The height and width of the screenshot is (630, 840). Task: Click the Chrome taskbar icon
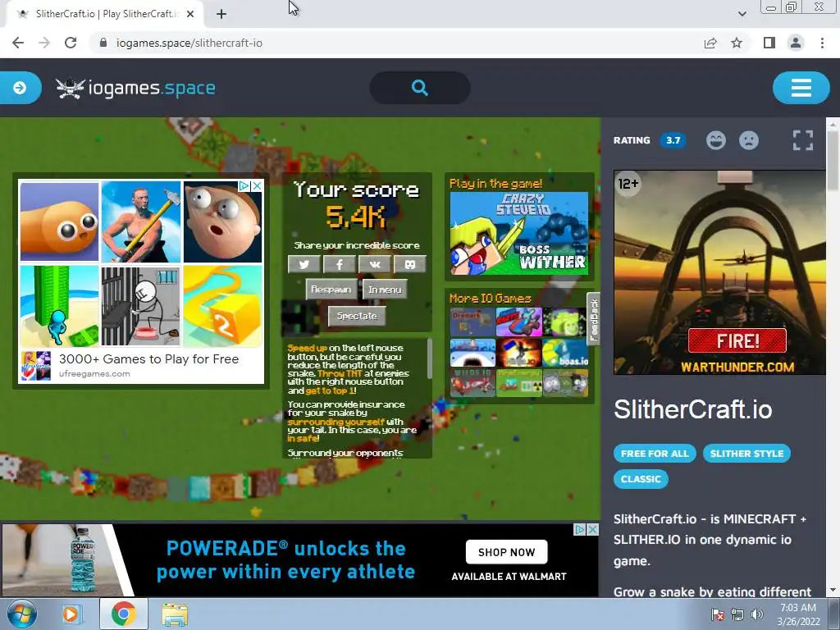point(124,614)
